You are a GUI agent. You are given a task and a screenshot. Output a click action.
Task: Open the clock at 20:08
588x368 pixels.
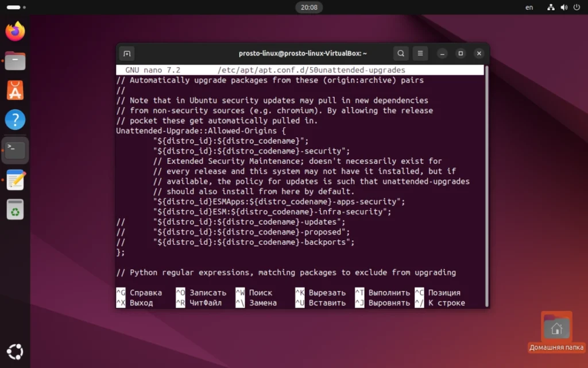[309, 7]
